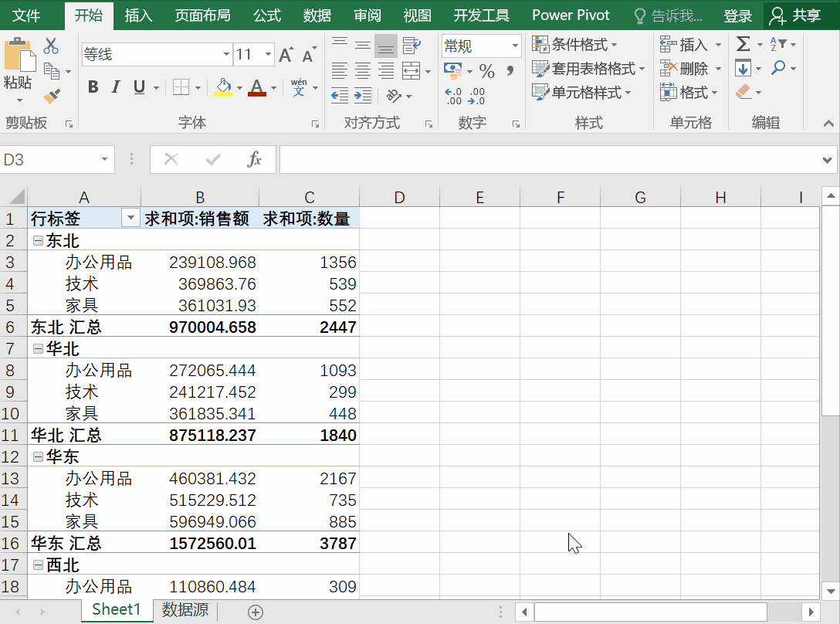The height and width of the screenshot is (624, 840).
Task: Click the Paste clipboard icon
Action: pyautogui.click(x=19, y=56)
